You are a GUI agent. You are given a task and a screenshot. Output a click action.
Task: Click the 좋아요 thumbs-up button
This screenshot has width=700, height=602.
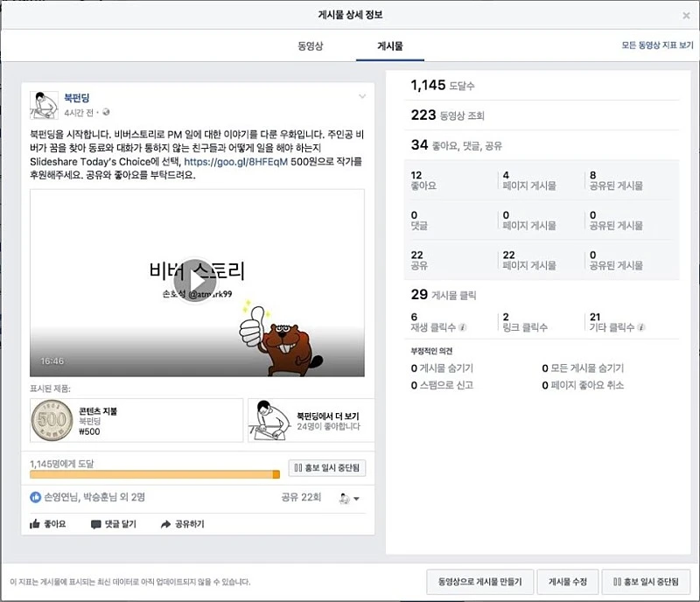tap(48, 524)
